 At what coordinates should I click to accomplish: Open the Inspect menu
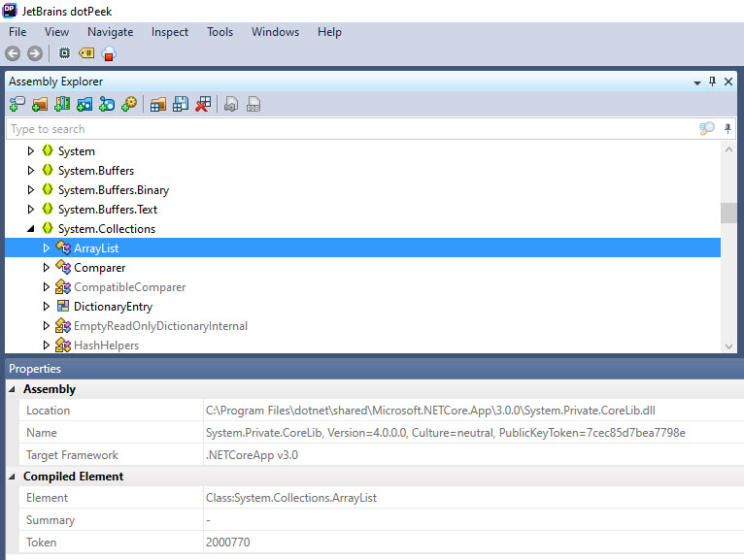(x=170, y=32)
